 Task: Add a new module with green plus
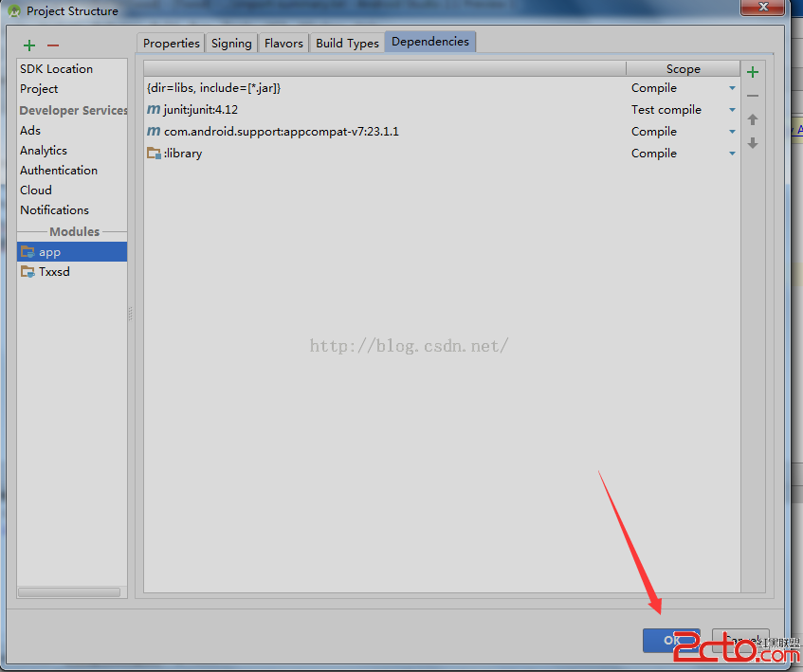(x=29, y=45)
